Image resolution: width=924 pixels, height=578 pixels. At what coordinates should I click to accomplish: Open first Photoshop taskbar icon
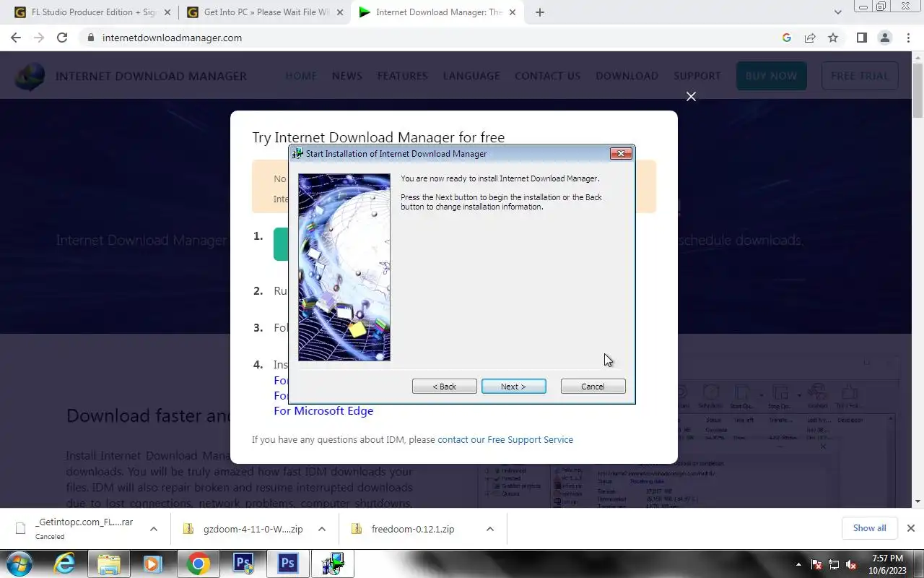pos(243,564)
